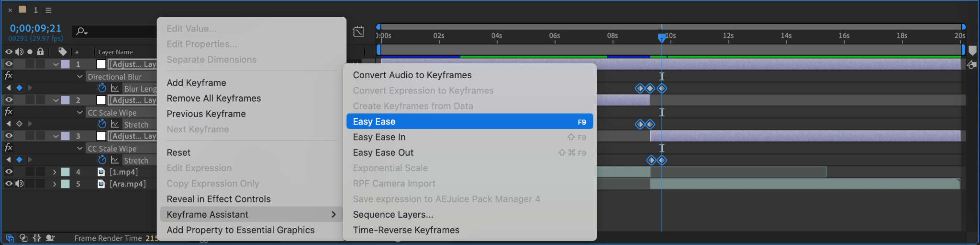Hide layer 1 with eye toggle

tap(9, 64)
